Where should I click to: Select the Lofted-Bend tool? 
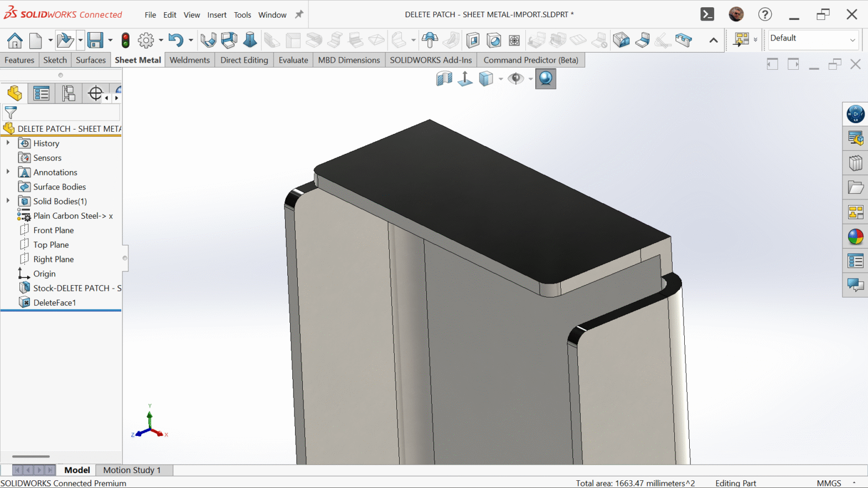(x=250, y=40)
